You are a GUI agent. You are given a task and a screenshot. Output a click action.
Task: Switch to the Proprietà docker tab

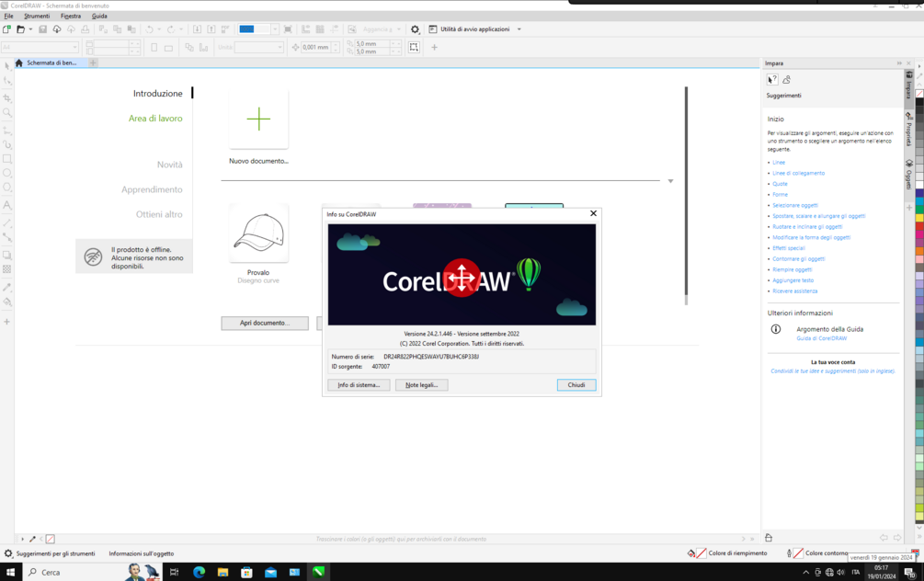[x=909, y=130]
